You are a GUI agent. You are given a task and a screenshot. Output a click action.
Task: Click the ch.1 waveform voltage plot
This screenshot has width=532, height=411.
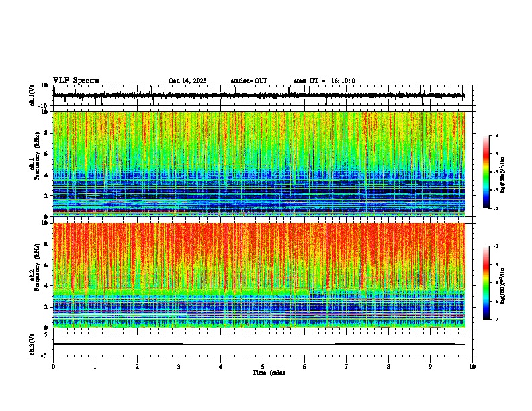click(x=263, y=95)
